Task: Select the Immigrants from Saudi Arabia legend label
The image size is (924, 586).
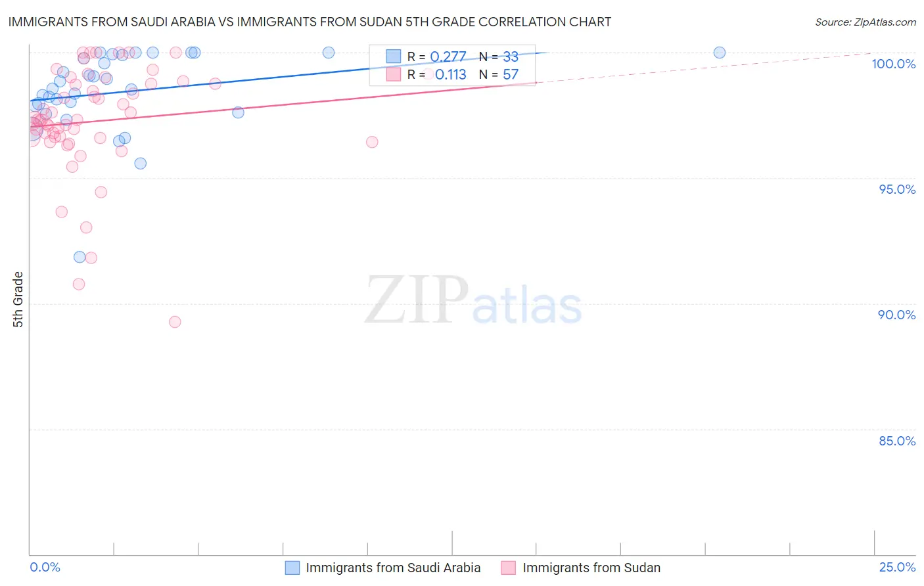Action: click(393, 568)
